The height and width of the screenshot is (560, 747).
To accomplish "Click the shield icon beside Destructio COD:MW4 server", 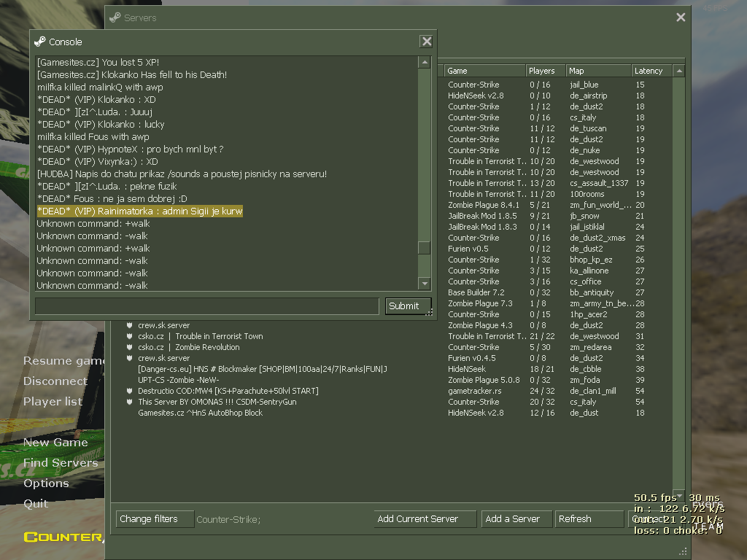I will [x=129, y=391].
